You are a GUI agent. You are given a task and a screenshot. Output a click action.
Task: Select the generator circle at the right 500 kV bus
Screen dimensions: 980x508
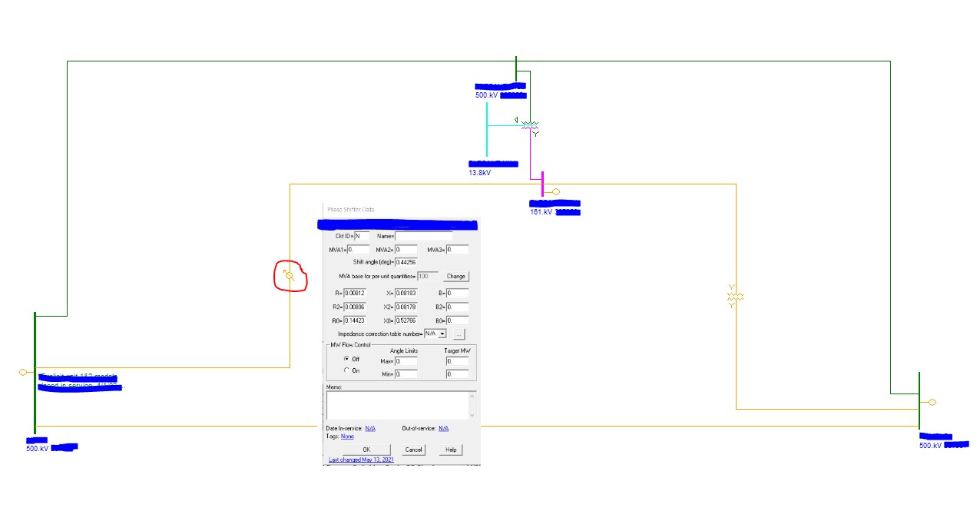point(932,402)
